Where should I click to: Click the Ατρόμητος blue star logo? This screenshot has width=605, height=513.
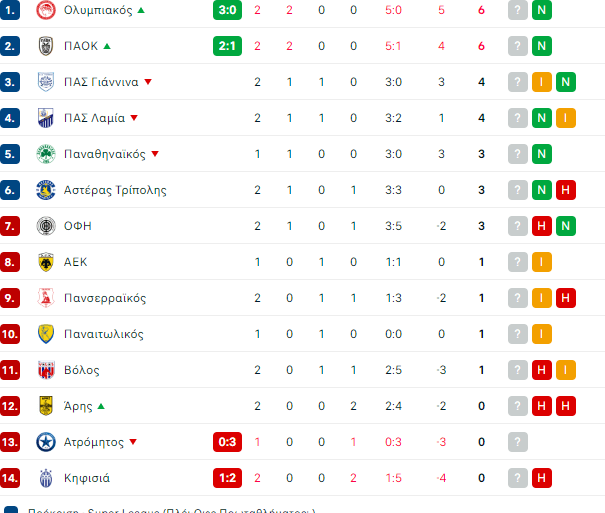click(x=45, y=442)
